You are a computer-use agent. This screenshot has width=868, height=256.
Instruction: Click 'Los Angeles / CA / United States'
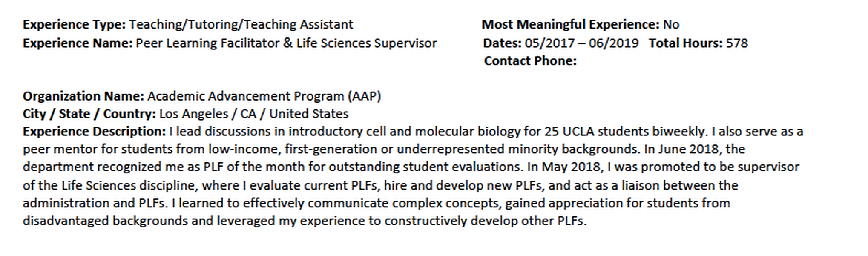[254, 114]
